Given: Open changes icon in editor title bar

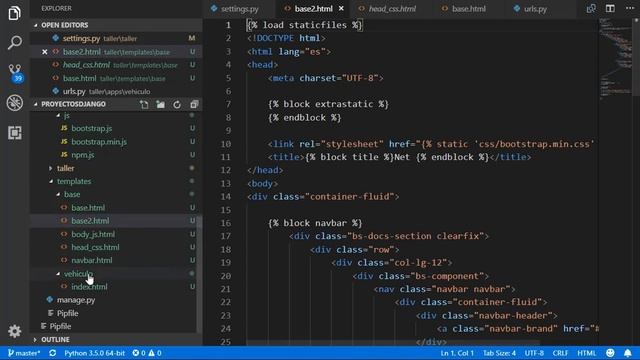Looking at the screenshot, I should point(591,9).
